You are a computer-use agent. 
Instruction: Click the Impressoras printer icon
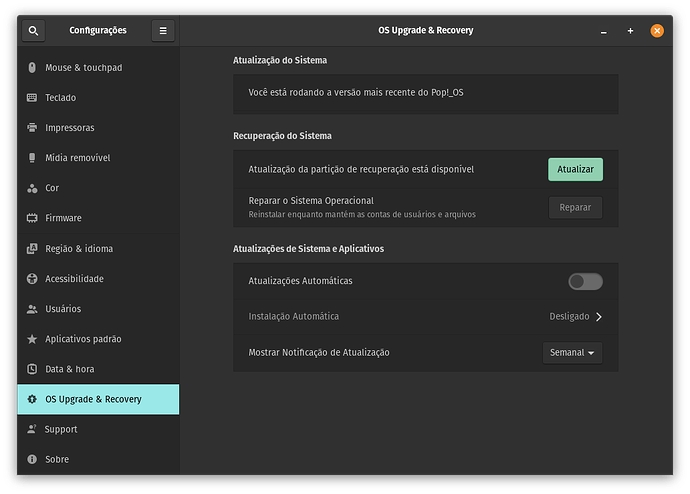32,128
